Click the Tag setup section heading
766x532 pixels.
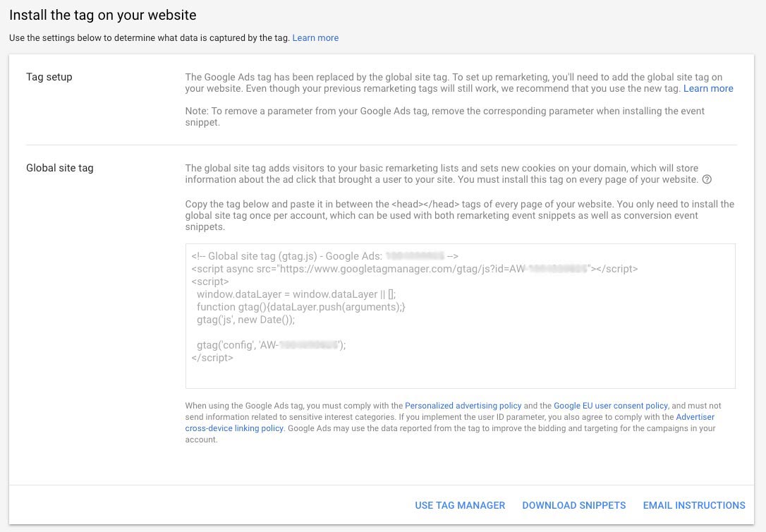[x=49, y=77]
